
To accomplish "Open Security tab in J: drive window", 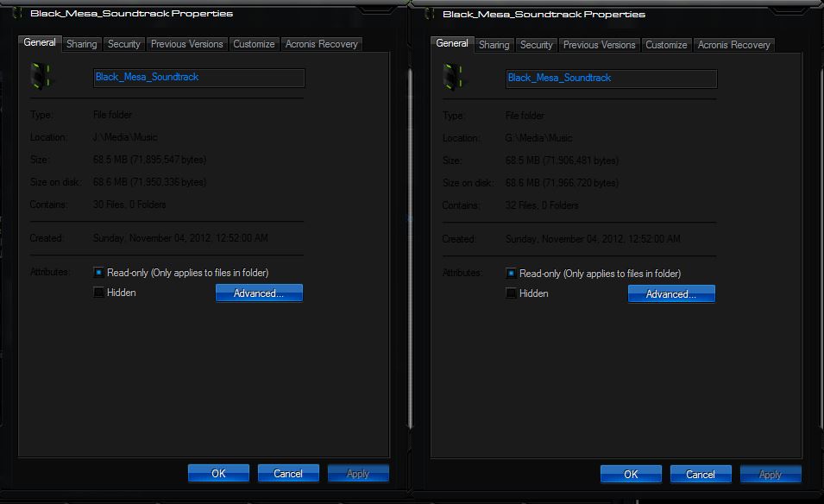I will [x=124, y=44].
